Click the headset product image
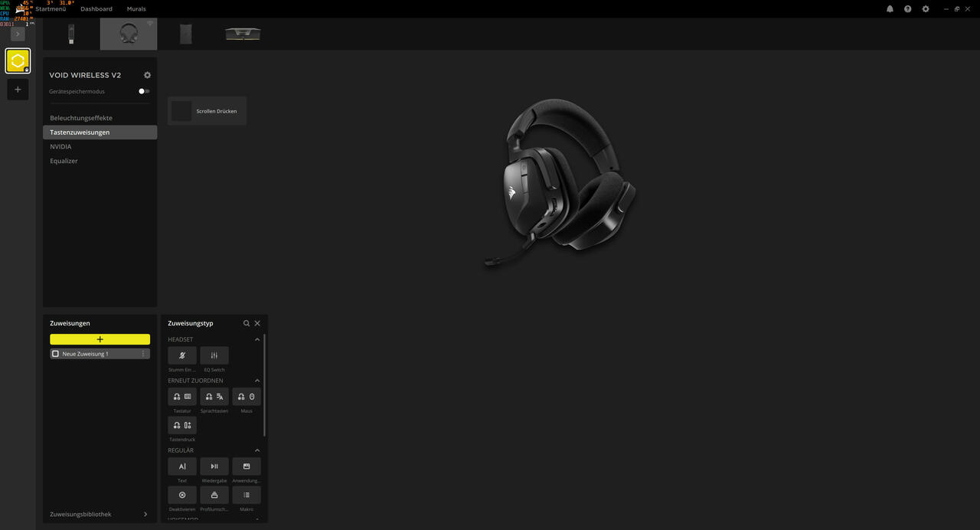 point(561,182)
